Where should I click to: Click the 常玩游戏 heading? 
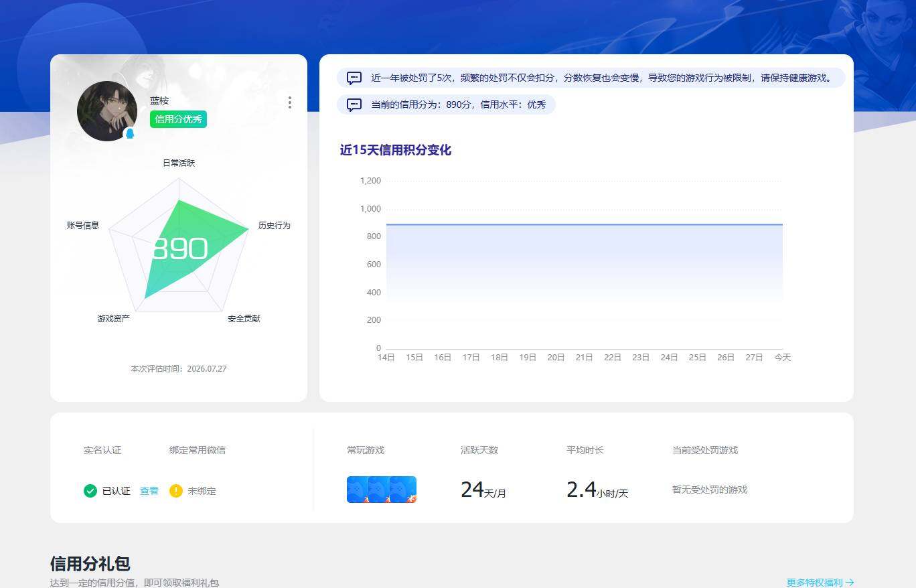click(366, 450)
